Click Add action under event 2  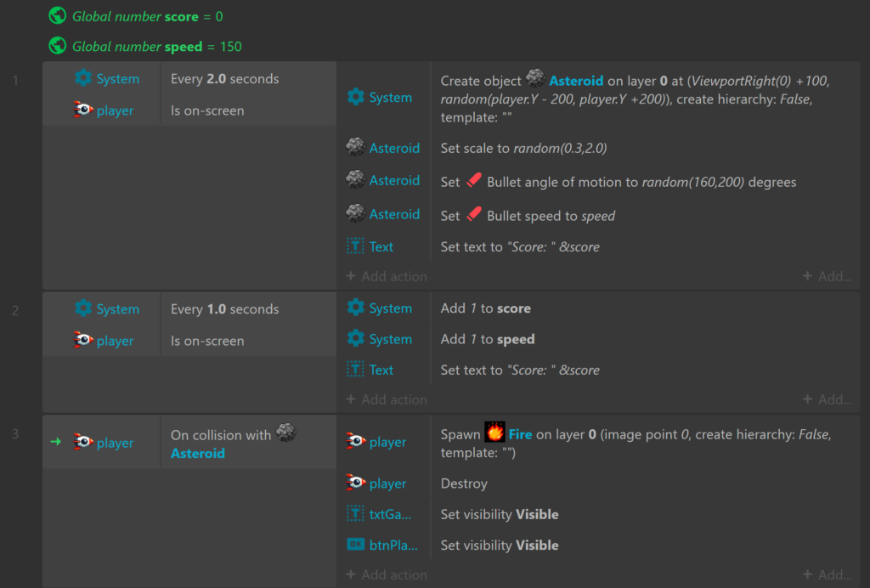[x=387, y=399]
